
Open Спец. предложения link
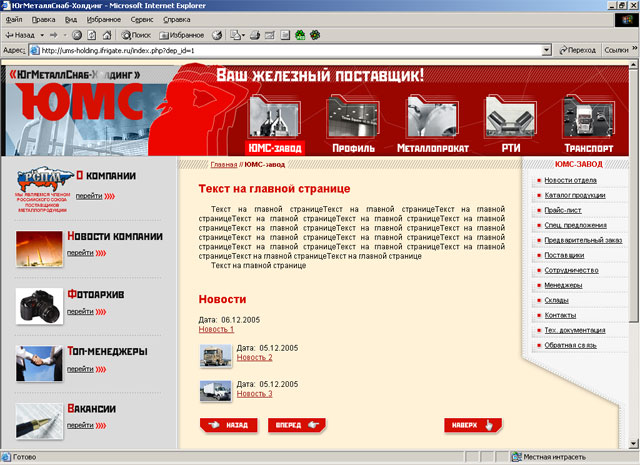click(x=576, y=225)
